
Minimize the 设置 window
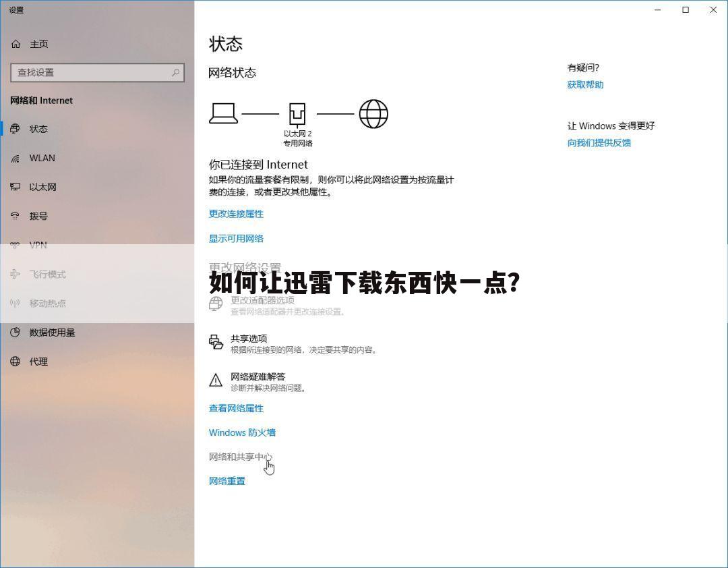tap(657, 9)
